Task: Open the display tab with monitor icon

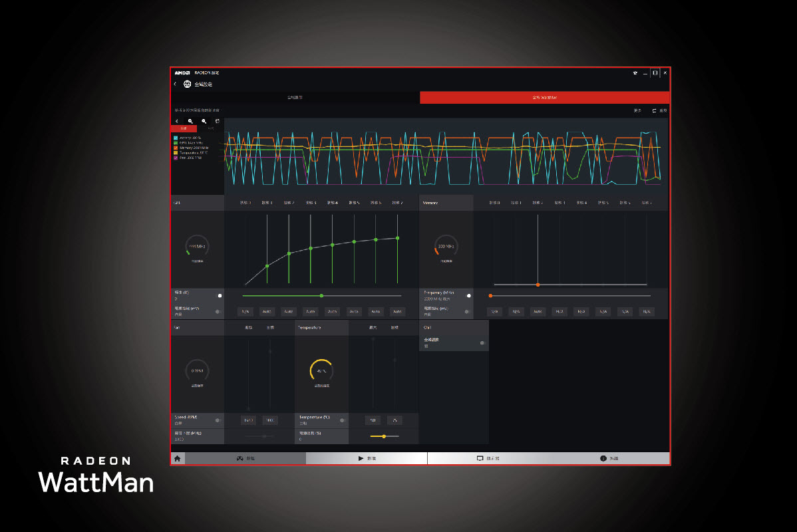Action: point(487,458)
